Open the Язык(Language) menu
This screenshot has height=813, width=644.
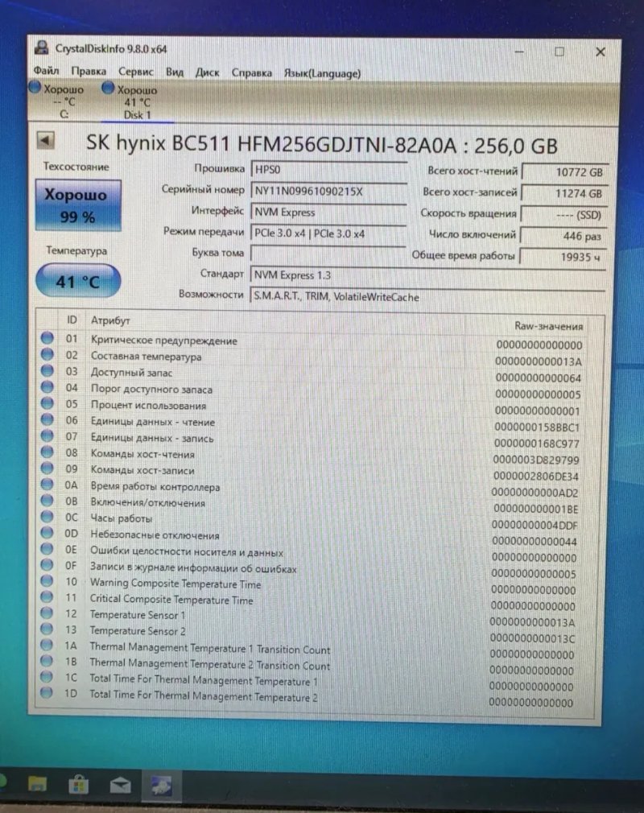point(322,73)
